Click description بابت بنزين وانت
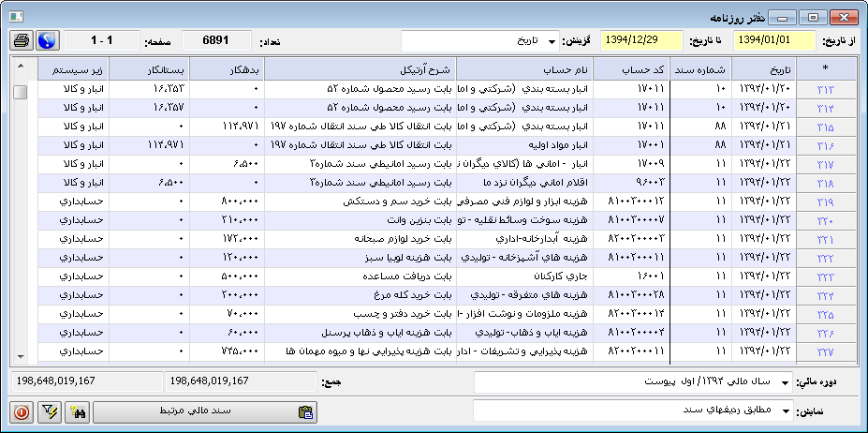Screen dimensions: 868x433 (x=418, y=220)
